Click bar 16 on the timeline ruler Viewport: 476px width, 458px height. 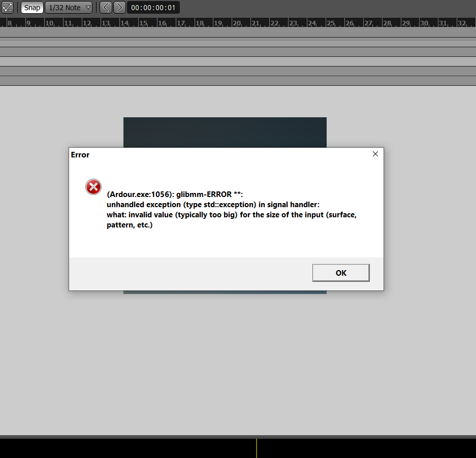(162, 23)
